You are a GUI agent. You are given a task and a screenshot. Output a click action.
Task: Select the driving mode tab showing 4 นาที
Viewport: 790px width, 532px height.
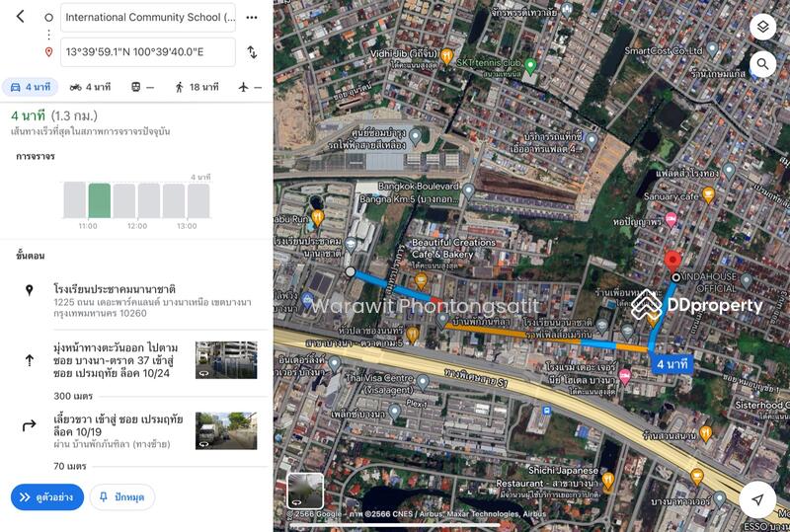[x=31, y=87]
